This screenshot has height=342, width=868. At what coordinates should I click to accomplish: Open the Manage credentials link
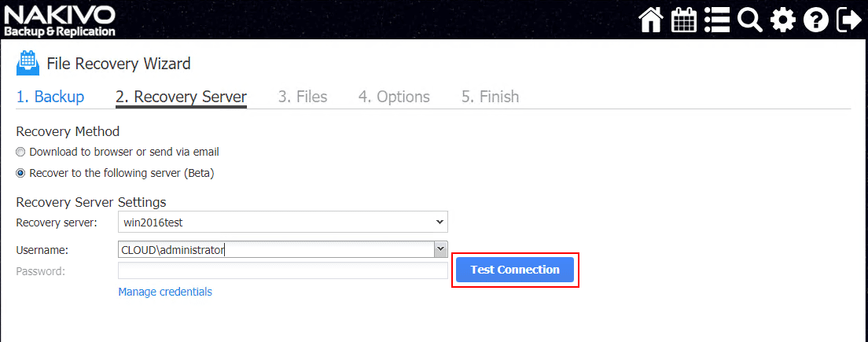tap(165, 292)
